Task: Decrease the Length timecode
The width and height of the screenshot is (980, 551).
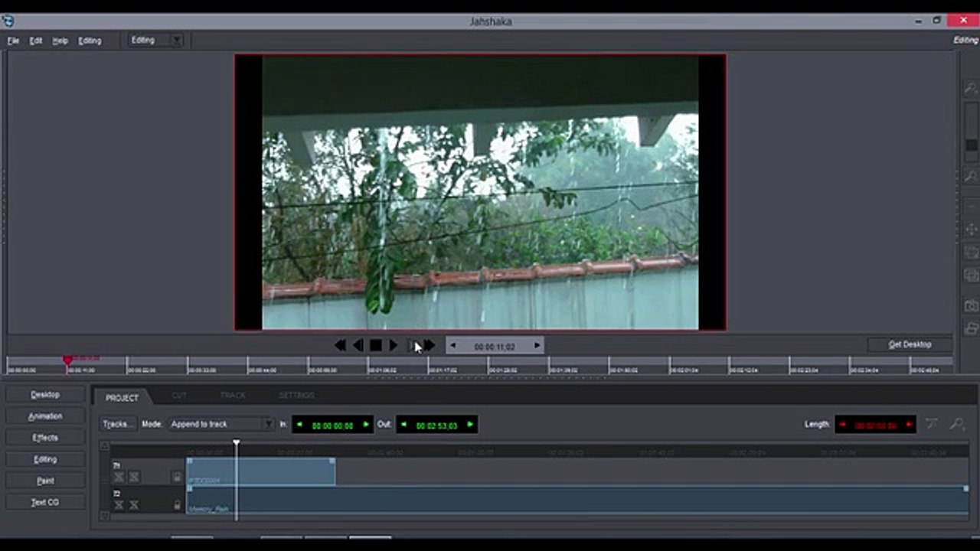Action: [843, 425]
